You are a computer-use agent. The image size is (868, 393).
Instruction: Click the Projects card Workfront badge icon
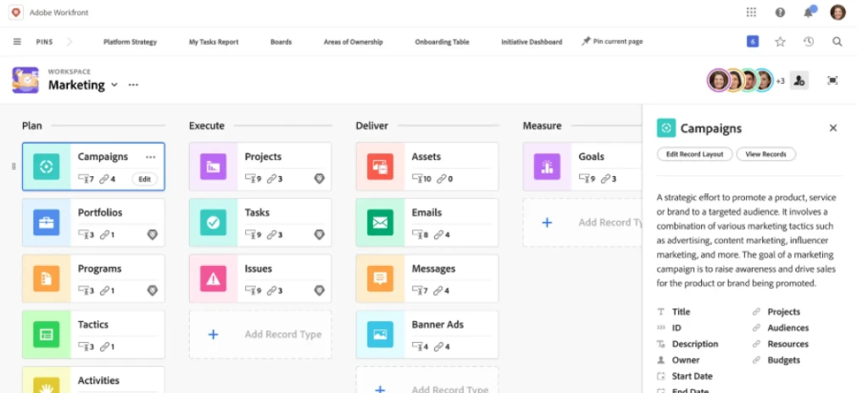pos(320,179)
